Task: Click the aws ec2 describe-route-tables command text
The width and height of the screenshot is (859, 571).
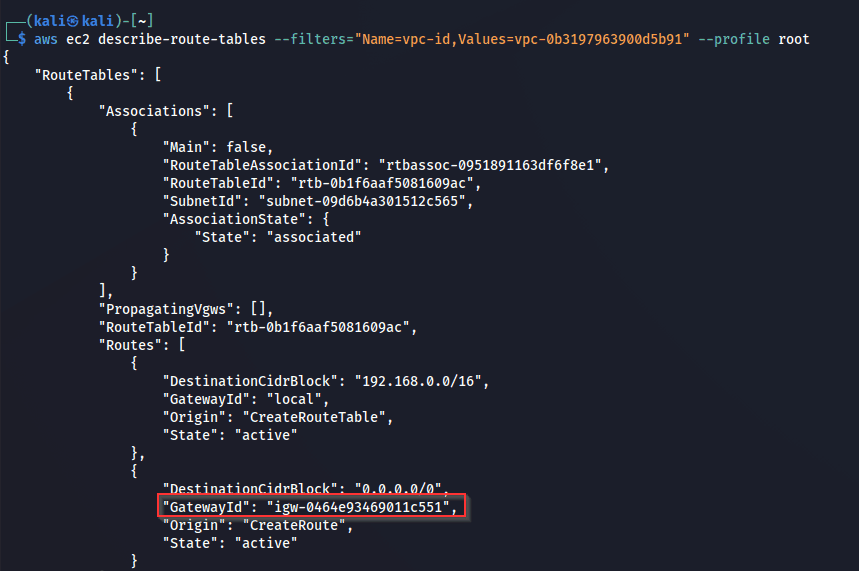Action: click(x=149, y=39)
